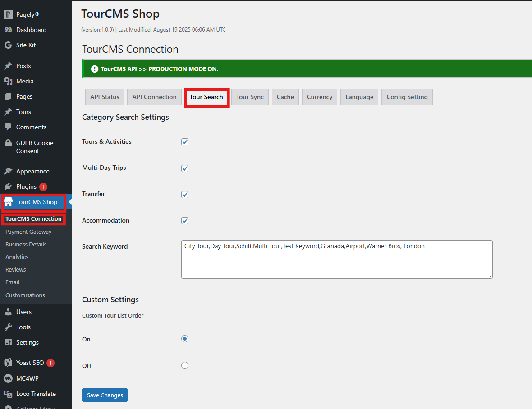Open the API Status tab
The image size is (532, 409).
[105, 97]
